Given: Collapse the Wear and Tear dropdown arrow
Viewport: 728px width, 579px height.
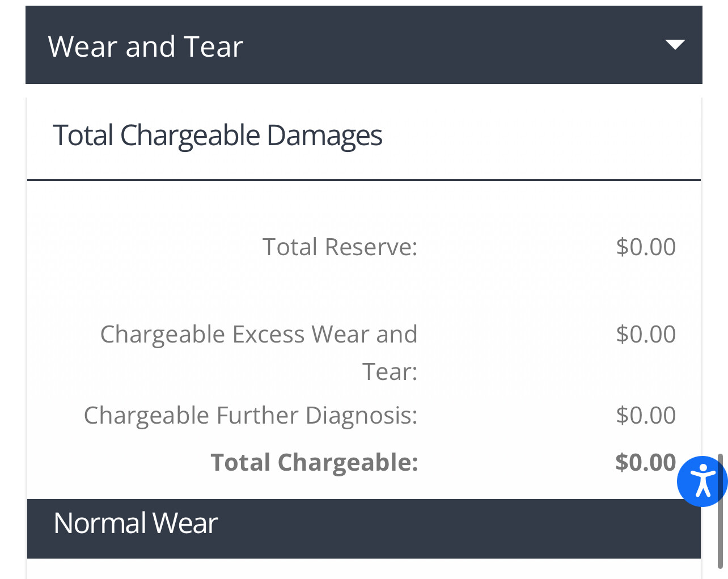Looking at the screenshot, I should 675,45.
